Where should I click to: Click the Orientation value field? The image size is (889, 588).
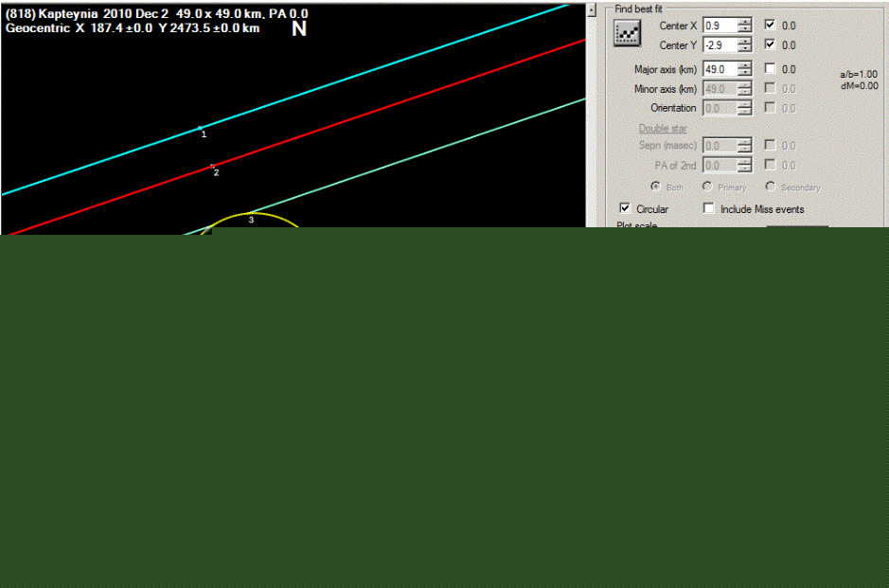(x=720, y=108)
